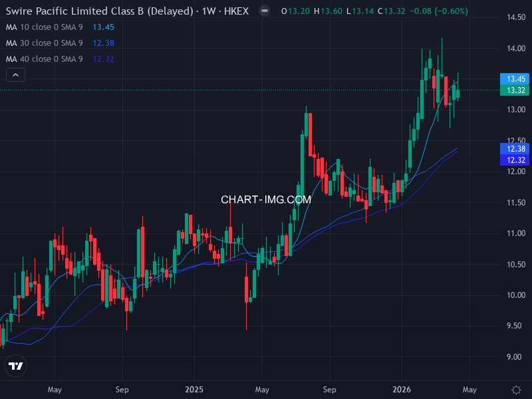Viewport: 532px width, 399px height.
Task: Click the MA 40 value 12.32 in legend
Action: [x=104, y=59]
